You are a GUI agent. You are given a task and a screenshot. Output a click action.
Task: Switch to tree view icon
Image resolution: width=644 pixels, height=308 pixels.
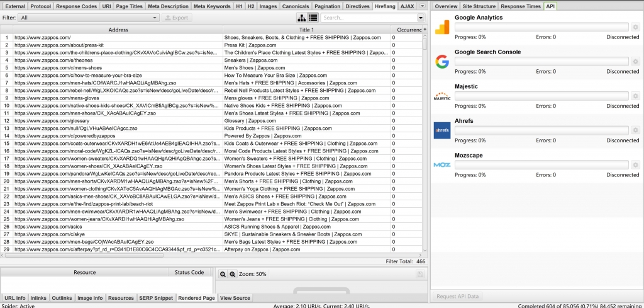click(302, 18)
